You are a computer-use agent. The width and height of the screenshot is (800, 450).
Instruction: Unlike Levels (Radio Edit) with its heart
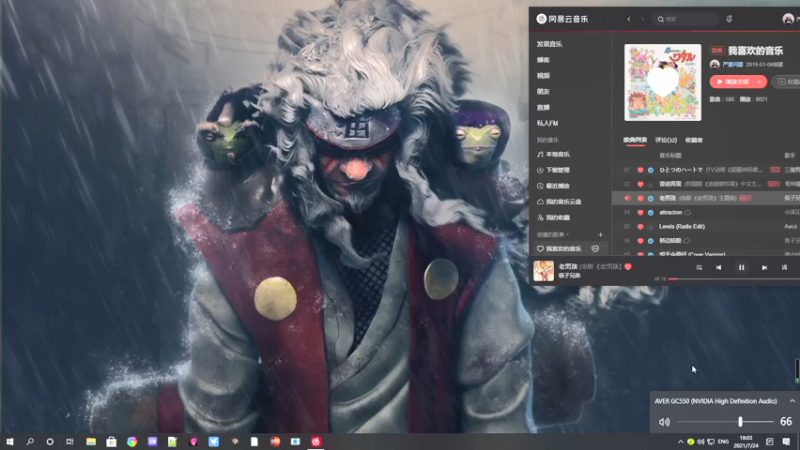pos(640,227)
